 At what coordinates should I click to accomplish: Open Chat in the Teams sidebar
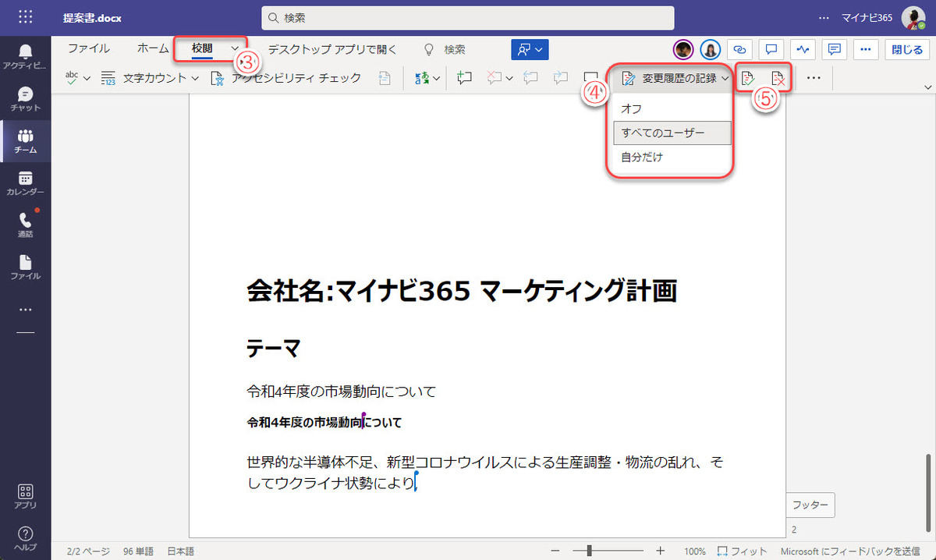[25, 99]
